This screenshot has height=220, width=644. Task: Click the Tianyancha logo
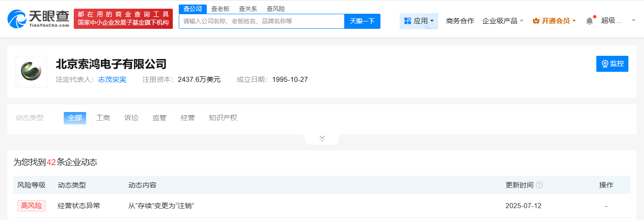[39, 19]
